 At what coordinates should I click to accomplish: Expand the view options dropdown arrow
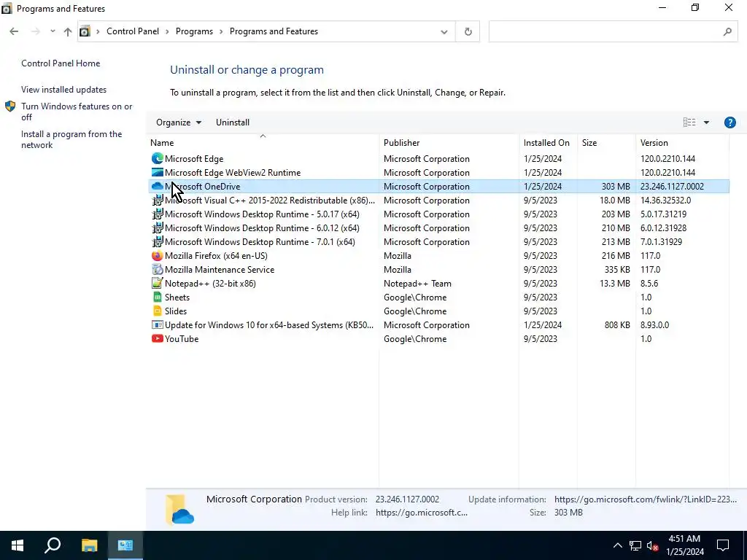[x=706, y=122]
